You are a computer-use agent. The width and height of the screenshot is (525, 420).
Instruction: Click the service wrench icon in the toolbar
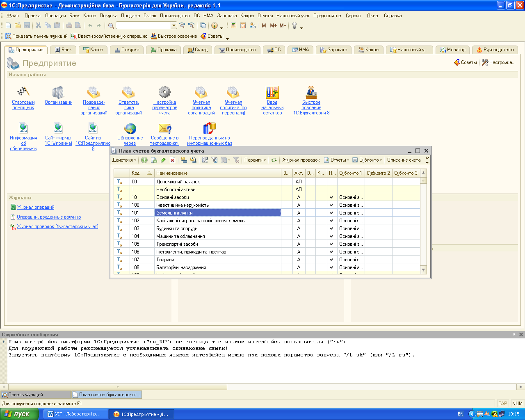294,25
